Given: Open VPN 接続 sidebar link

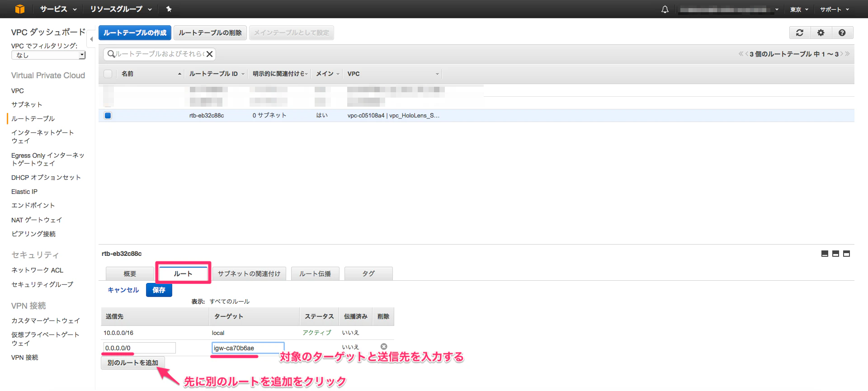Looking at the screenshot, I should (25, 357).
